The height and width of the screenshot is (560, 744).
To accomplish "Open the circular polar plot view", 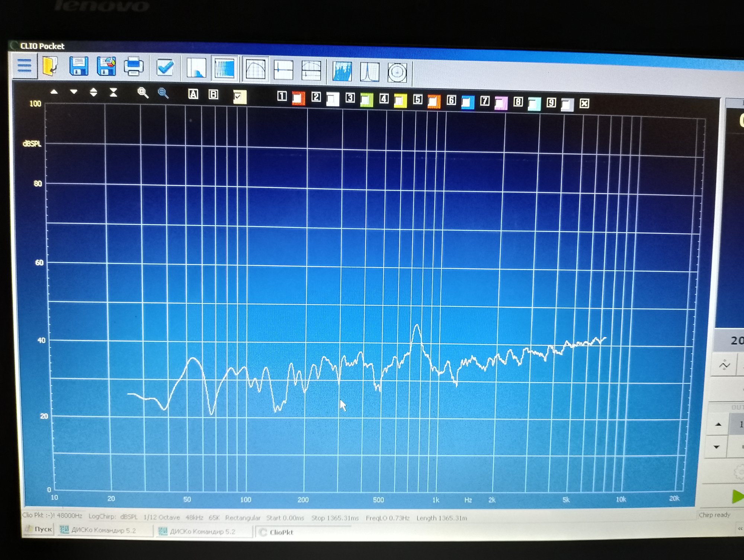I will click(397, 73).
